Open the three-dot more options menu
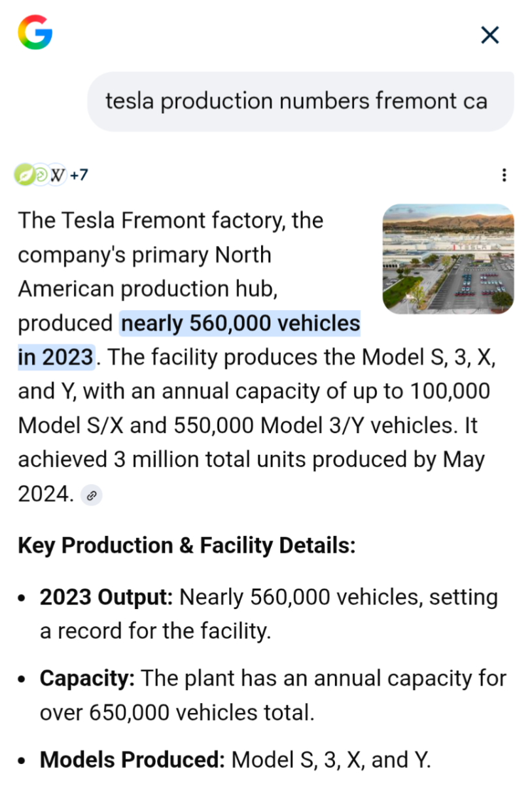The width and height of the screenshot is (532, 785). click(x=504, y=175)
